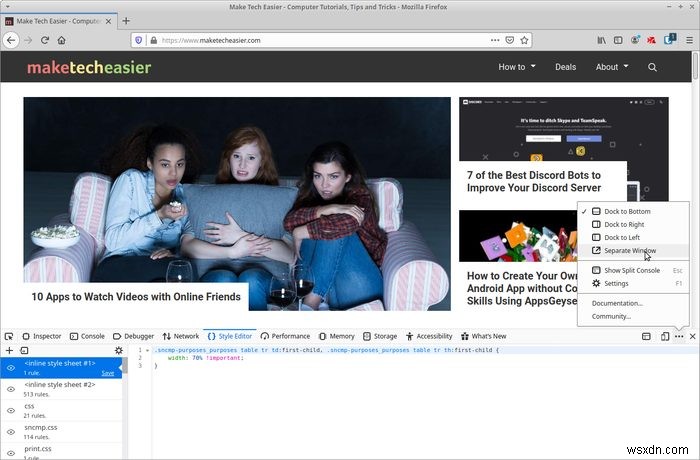Click Save link for inline style sheet #1
Screen dimensions: 700x460
tap(108, 373)
